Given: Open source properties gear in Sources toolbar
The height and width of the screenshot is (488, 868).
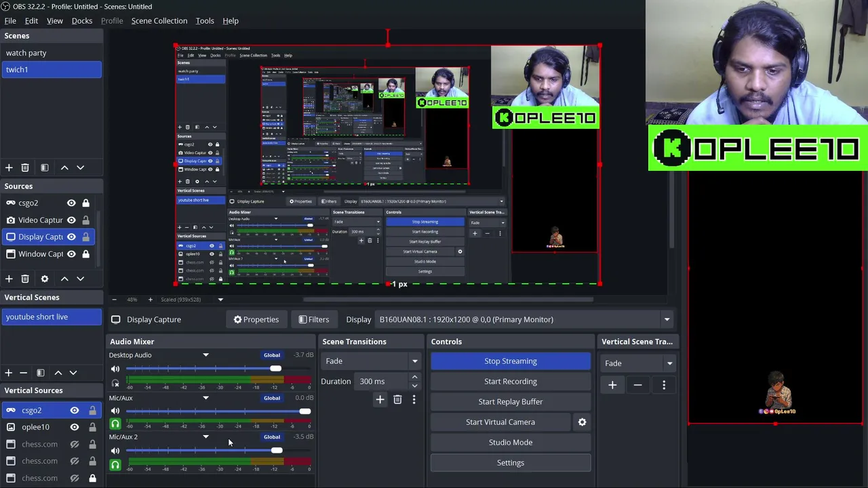Looking at the screenshot, I should pos(45,279).
